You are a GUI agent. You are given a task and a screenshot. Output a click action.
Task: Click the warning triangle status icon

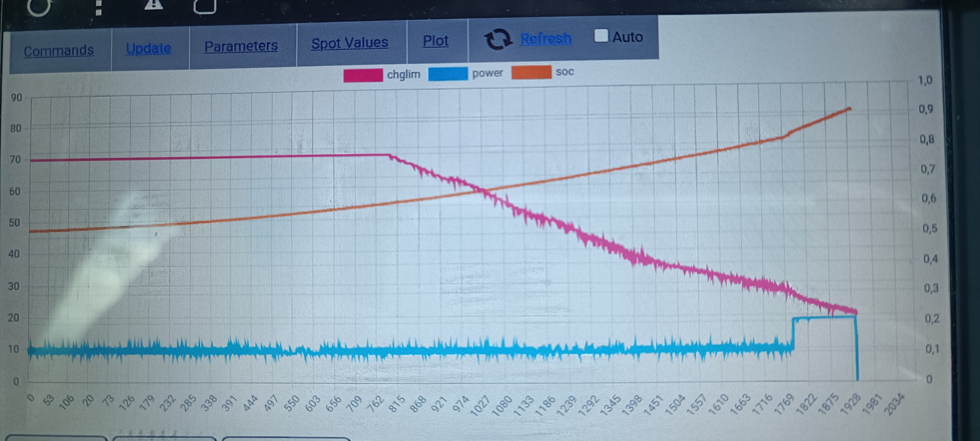tap(154, 5)
